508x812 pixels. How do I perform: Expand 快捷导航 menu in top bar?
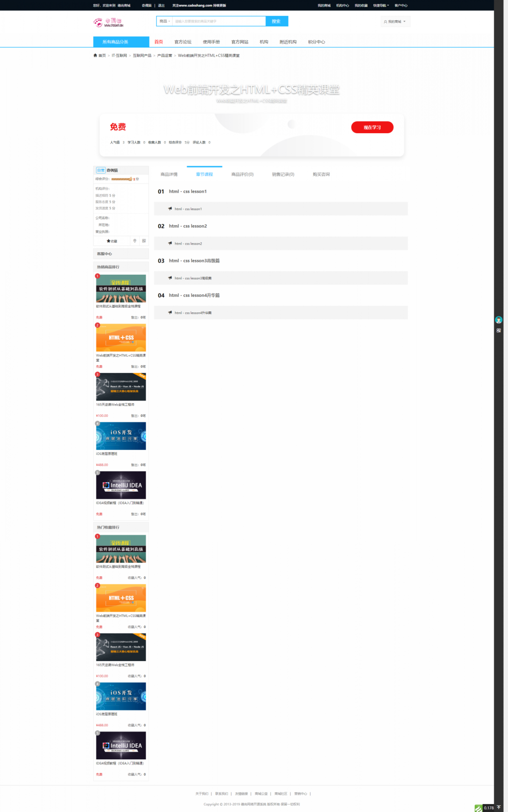381,6
